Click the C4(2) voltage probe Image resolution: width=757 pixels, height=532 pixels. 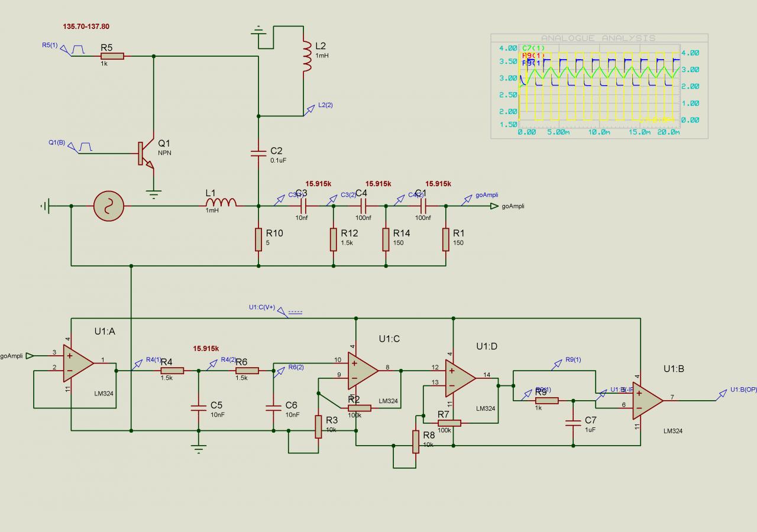400,200
